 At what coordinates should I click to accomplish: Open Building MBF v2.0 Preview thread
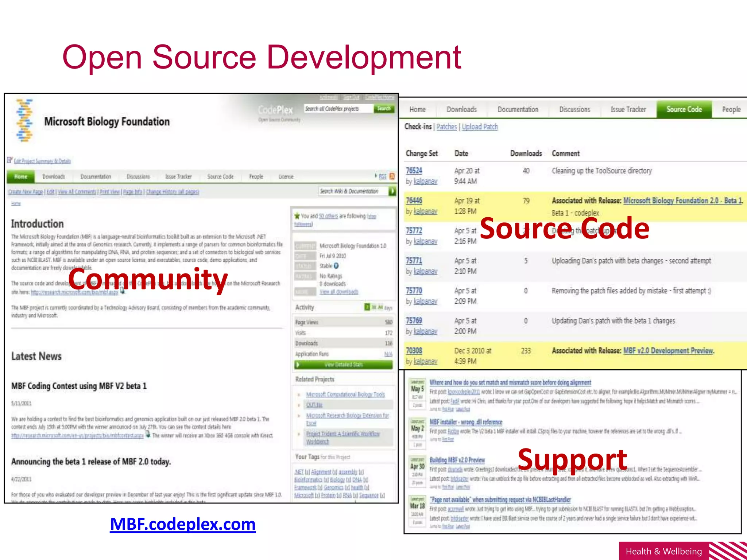457,460
